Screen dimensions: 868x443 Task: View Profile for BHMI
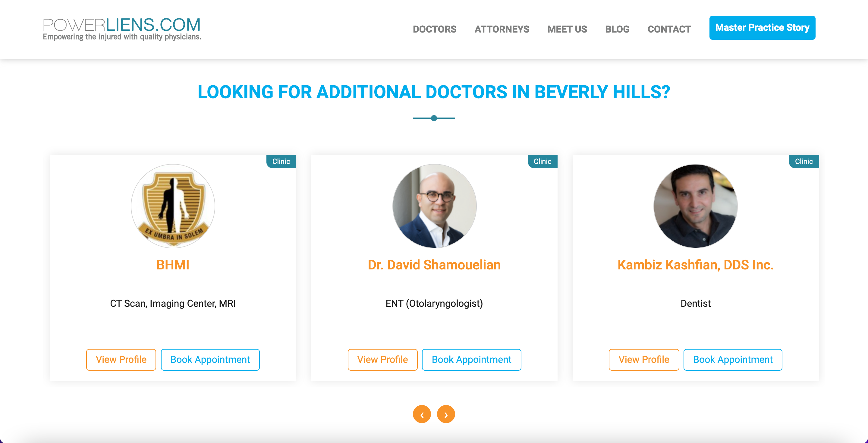(121, 360)
